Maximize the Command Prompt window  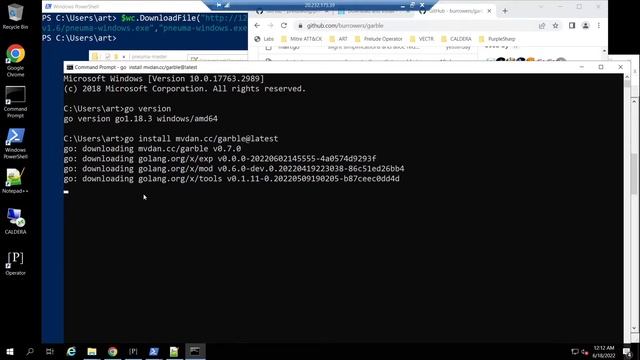[x=601, y=67]
